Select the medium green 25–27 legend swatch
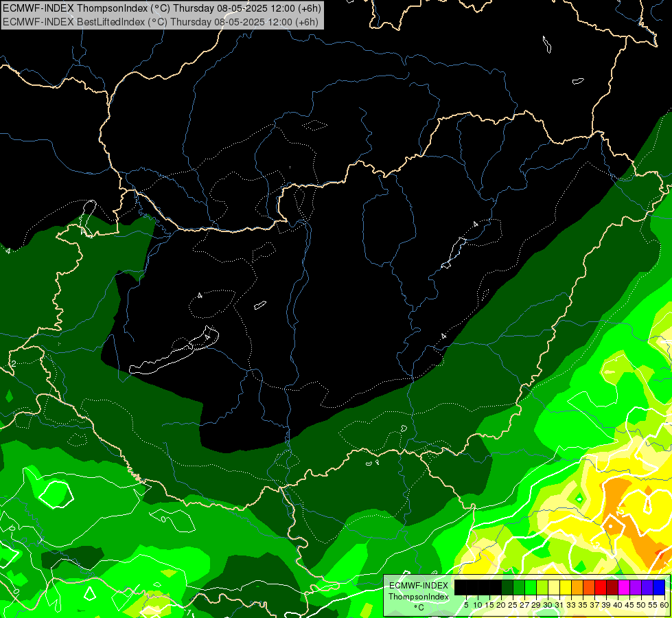 pyautogui.click(x=519, y=587)
